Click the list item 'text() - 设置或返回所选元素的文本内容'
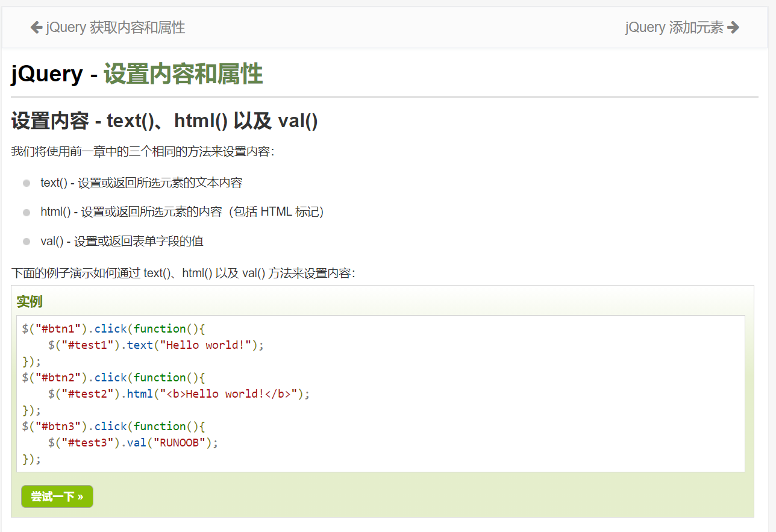The height and width of the screenshot is (532, 776). pyautogui.click(x=142, y=183)
